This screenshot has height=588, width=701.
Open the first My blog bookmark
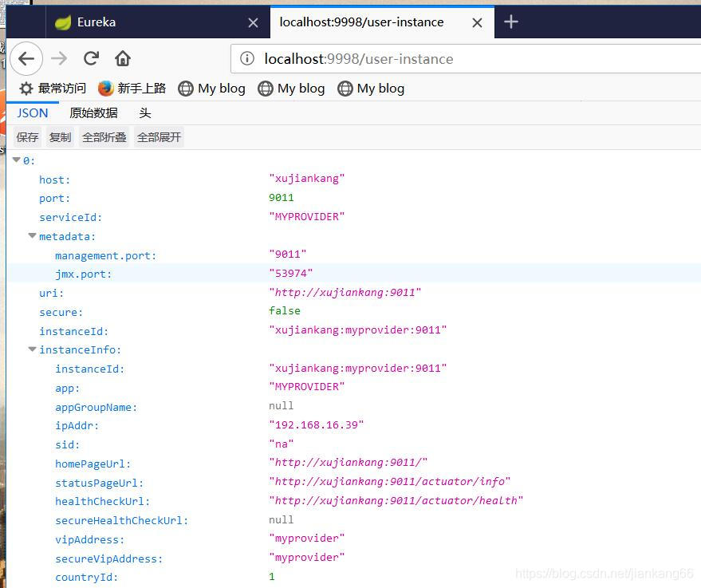click(x=211, y=89)
